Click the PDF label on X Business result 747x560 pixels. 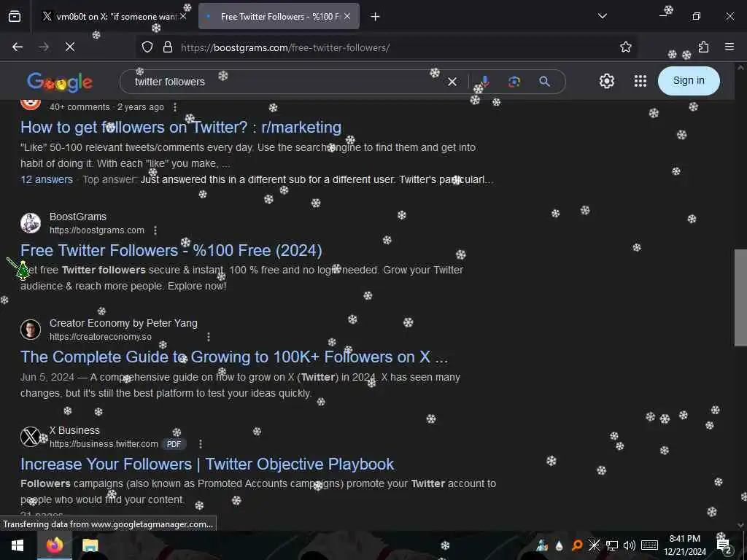click(x=174, y=444)
